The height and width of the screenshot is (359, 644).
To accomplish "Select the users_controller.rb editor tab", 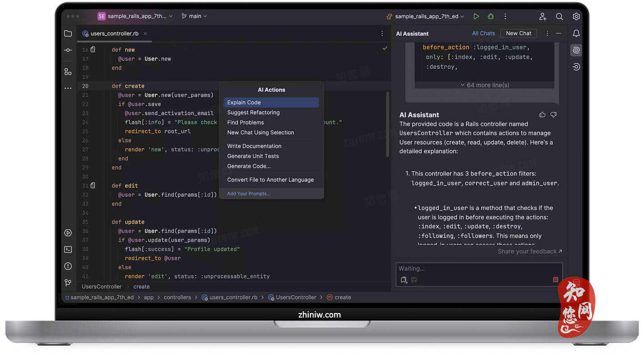I will tap(114, 33).
